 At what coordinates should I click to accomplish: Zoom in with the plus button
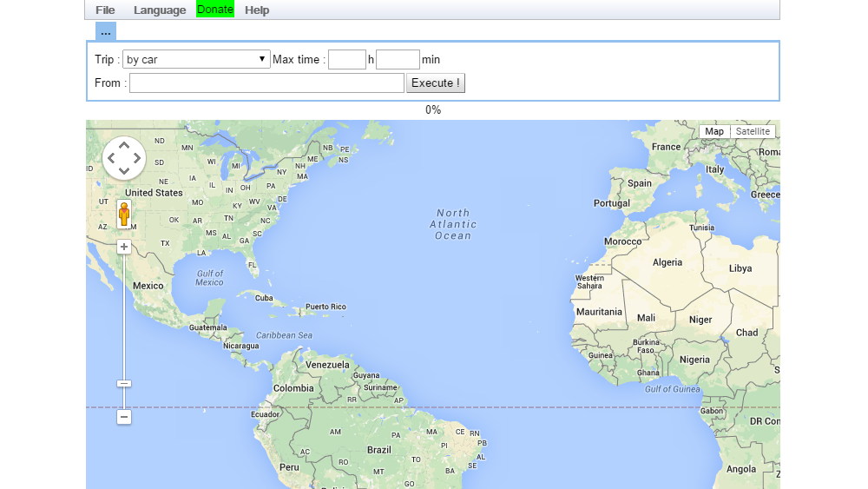tap(124, 247)
